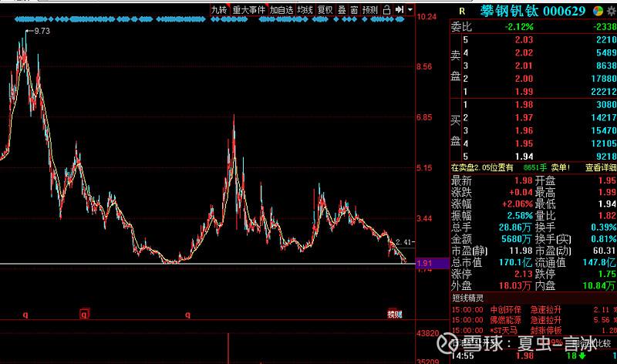The height and width of the screenshot is (364, 617).
Task: Click the 9.73 high price label
Action: coord(42,31)
